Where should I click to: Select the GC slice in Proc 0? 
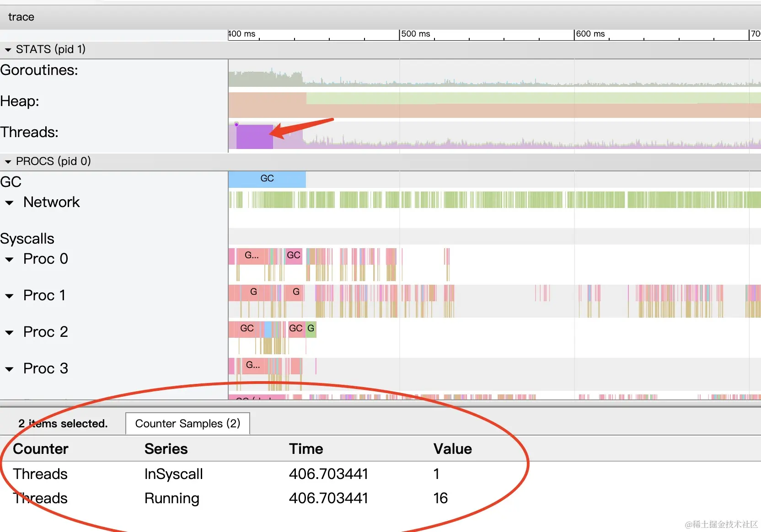294,255
